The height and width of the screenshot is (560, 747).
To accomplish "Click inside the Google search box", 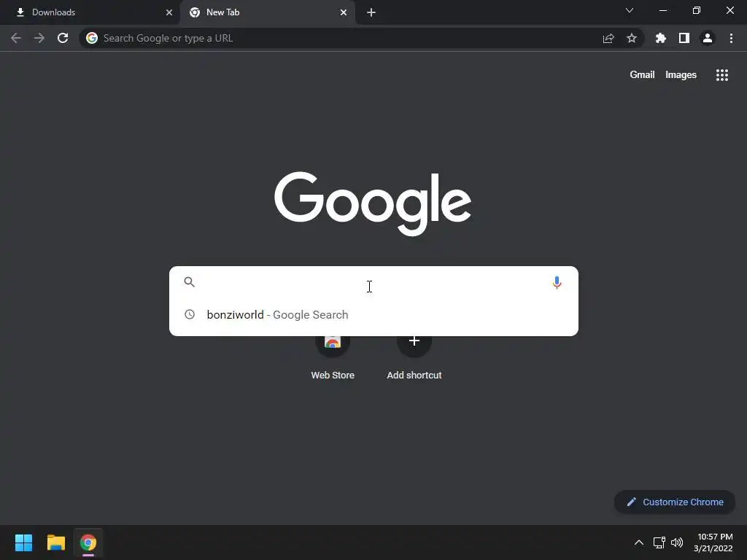I will click(x=373, y=282).
